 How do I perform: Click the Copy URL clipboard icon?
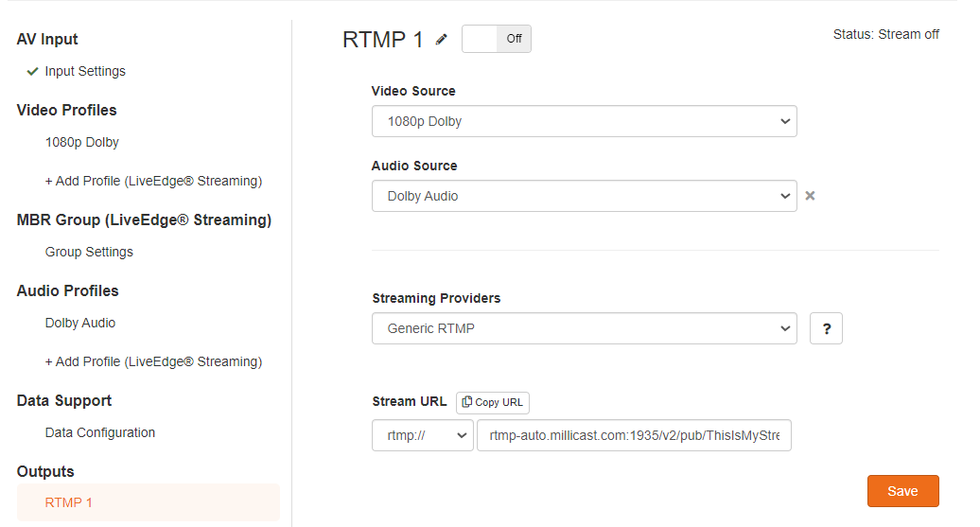[x=467, y=402]
